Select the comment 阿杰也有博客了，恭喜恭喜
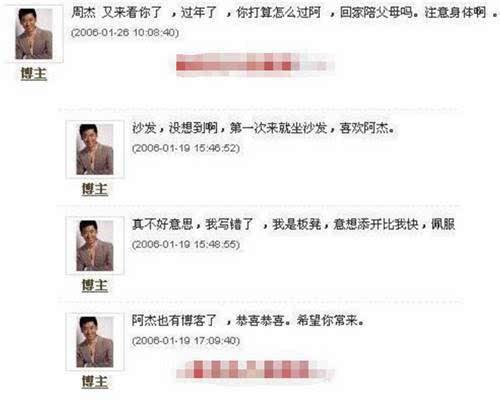The width and height of the screenshot is (500, 403). point(248,320)
